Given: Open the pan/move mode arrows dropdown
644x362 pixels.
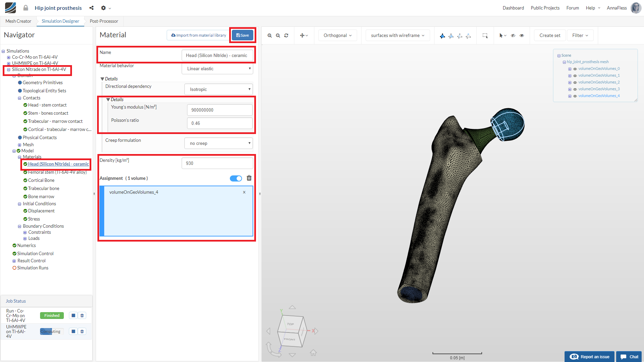Looking at the screenshot, I should (304, 35).
